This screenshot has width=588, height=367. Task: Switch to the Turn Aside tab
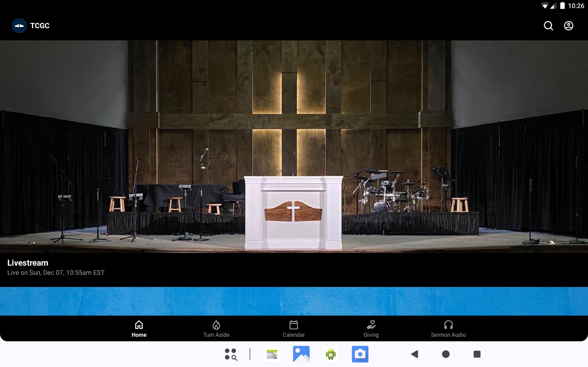click(216, 329)
